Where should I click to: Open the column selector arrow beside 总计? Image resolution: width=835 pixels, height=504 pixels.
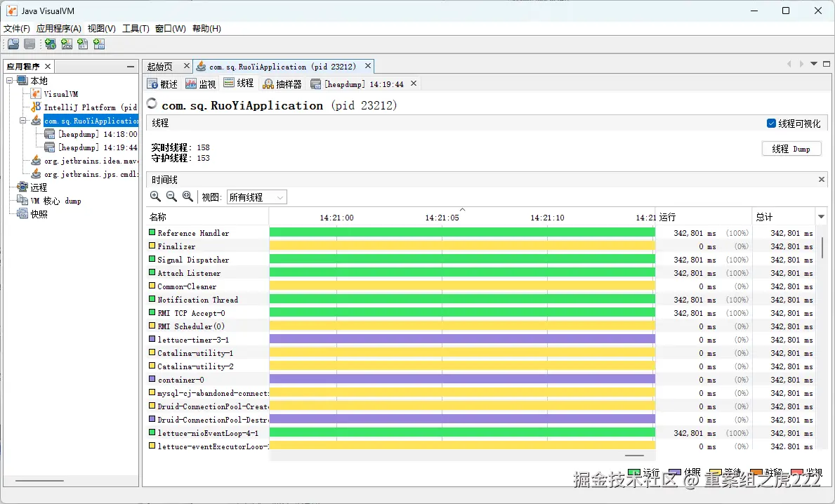[x=821, y=217]
